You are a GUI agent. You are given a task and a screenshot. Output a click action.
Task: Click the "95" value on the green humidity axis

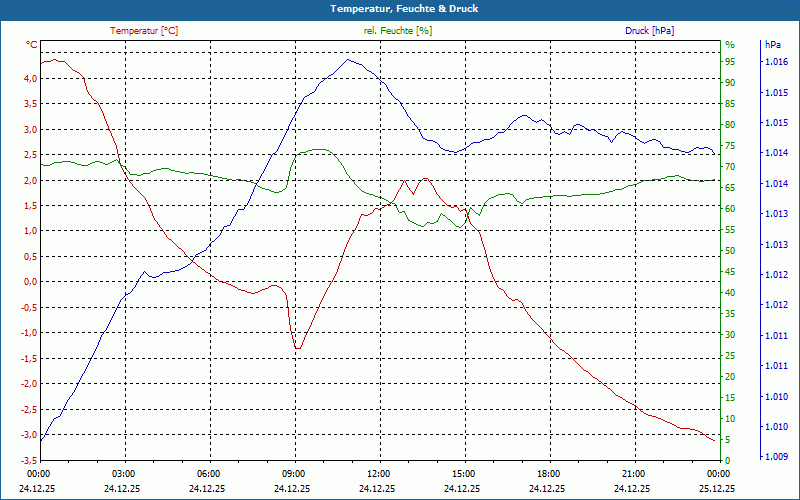pyautogui.click(x=730, y=62)
